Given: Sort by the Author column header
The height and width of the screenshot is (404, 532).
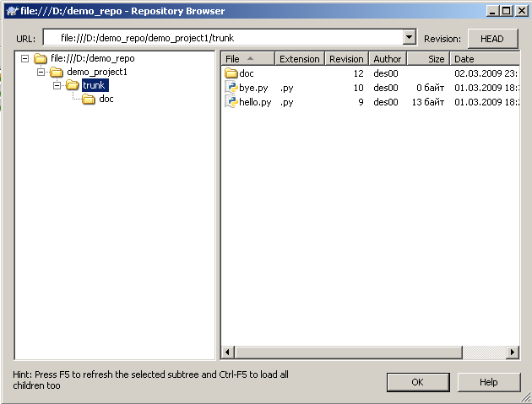Looking at the screenshot, I should coord(388,59).
